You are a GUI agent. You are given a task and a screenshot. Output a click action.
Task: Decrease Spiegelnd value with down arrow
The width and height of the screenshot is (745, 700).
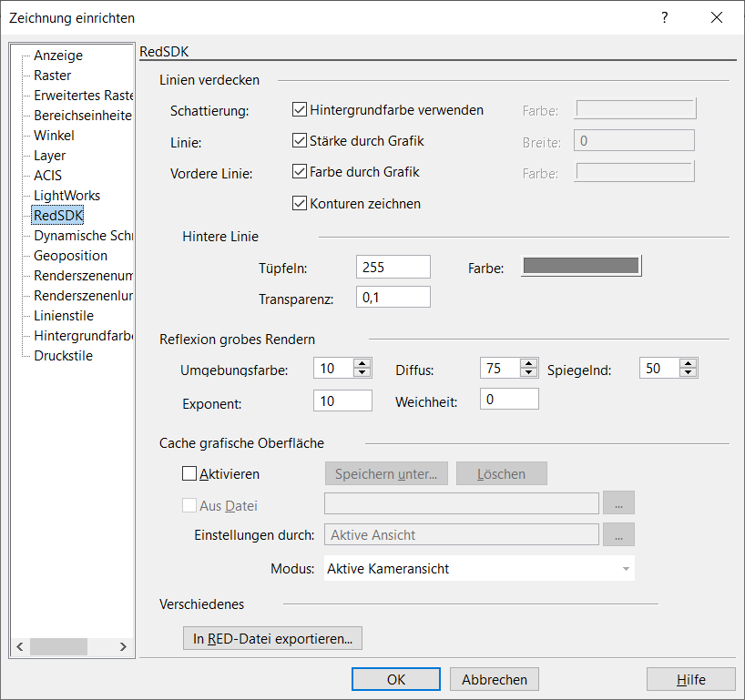[x=688, y=372]
